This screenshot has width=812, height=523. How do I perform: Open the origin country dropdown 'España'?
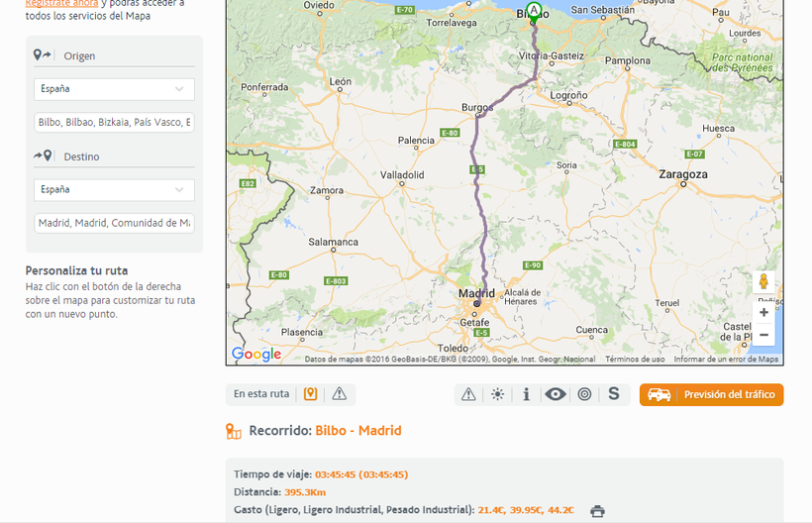114,89
